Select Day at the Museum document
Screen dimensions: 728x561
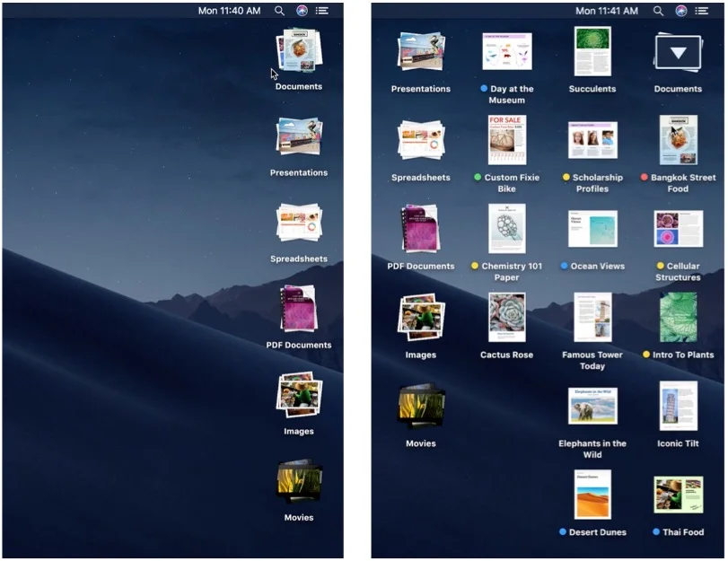507,51
